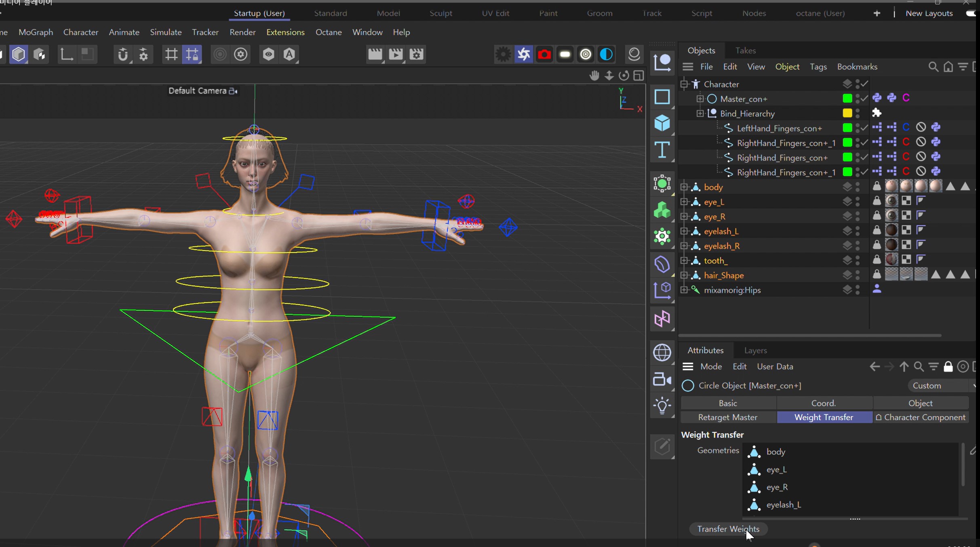Collapse the Character hierarchy
Image resolution: width=980 pixels, height=547 pixels.
(684, 84)
